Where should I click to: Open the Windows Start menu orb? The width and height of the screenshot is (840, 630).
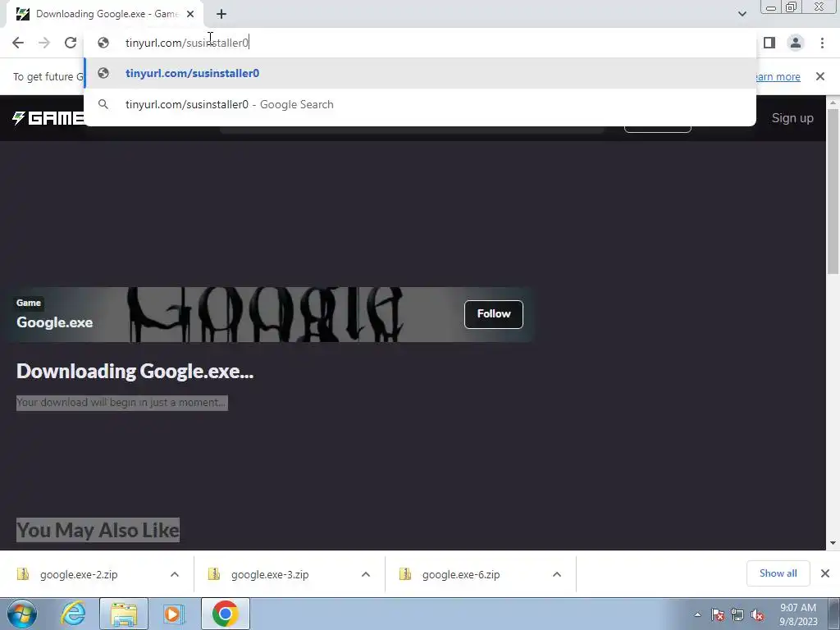click(x=22, y=614)
